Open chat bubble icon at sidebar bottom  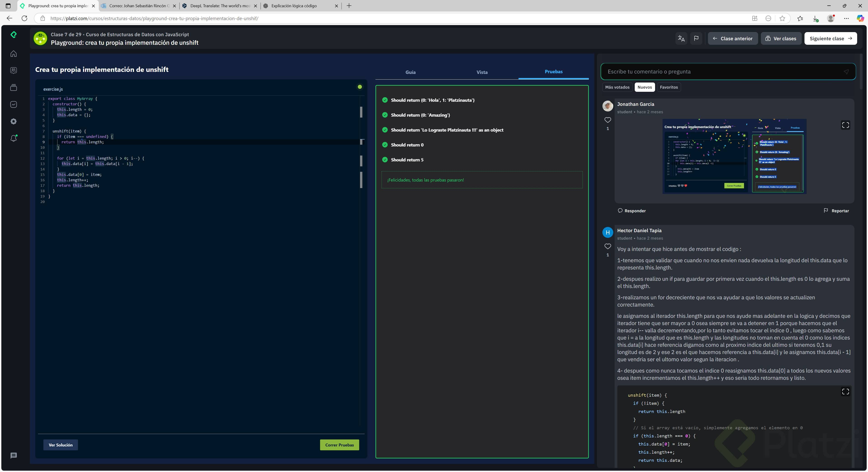point(14,455)
